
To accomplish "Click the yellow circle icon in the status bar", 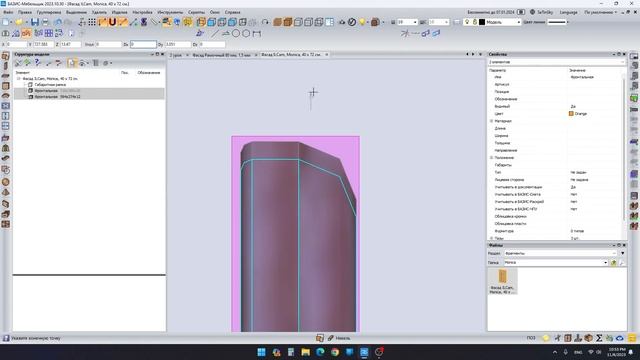I will click(546, 338).
